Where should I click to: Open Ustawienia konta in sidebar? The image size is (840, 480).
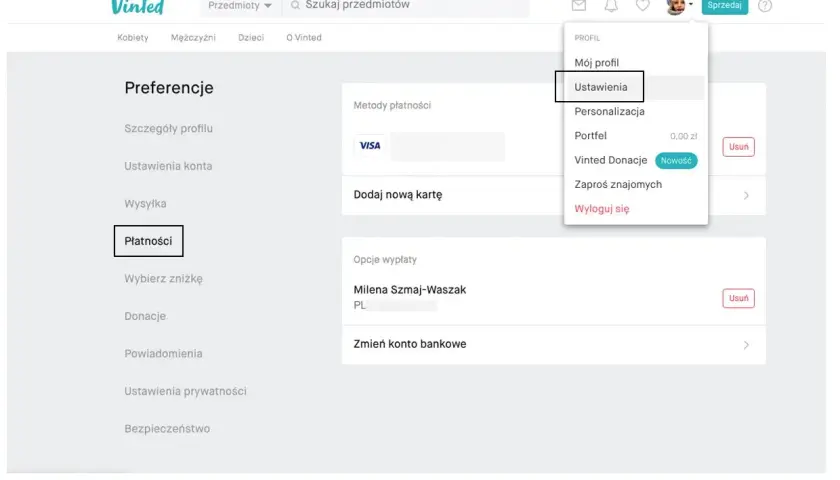click(168, 166)
